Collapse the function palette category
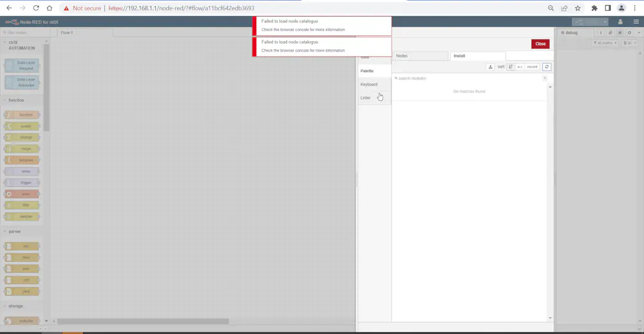Viewport: 644px width, 334px height. point(21,100)
